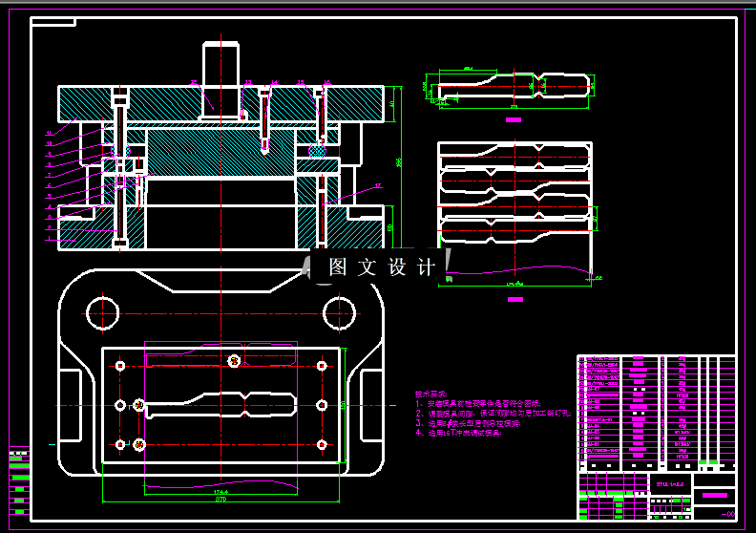Image resolution: width=756 pixels, height=533 pixels.
Task: Click part balloon number 11
Action: coord(49,134)
